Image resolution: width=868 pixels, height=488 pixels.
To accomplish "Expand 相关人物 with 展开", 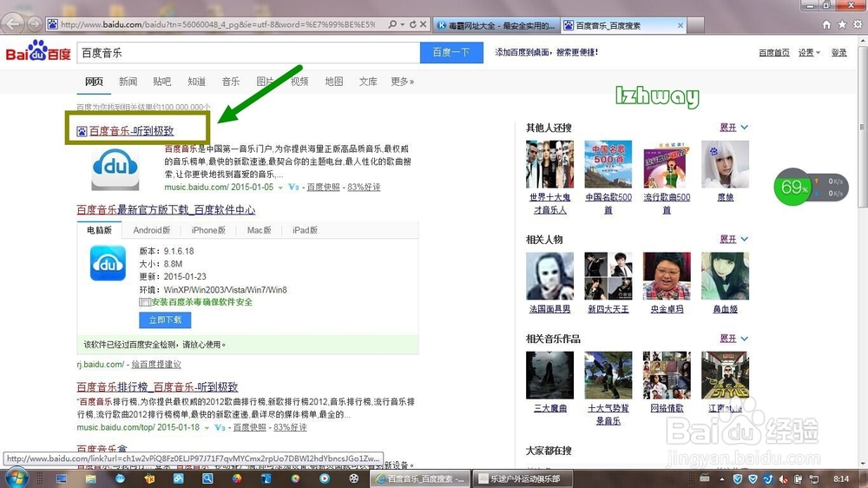I will [733, 240].
